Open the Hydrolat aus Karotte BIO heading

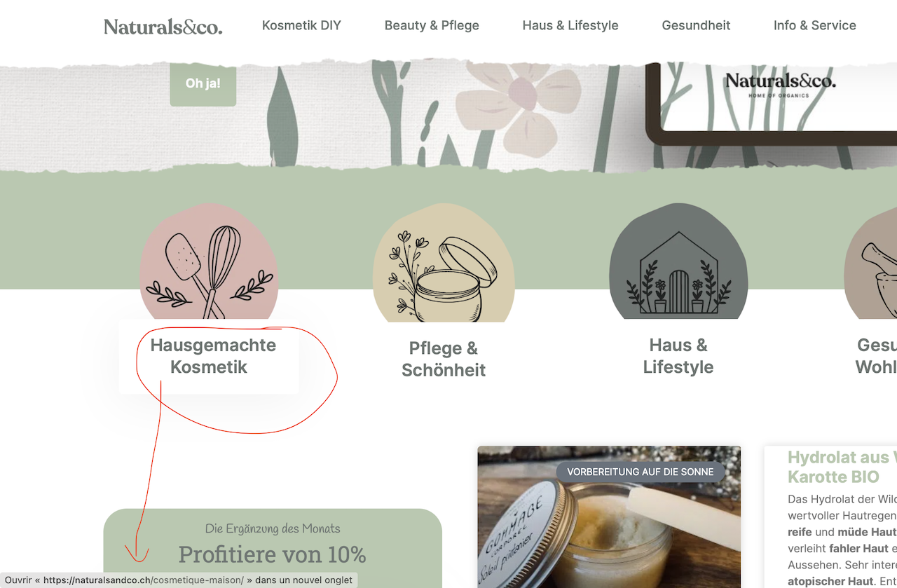tap(842, 467)
